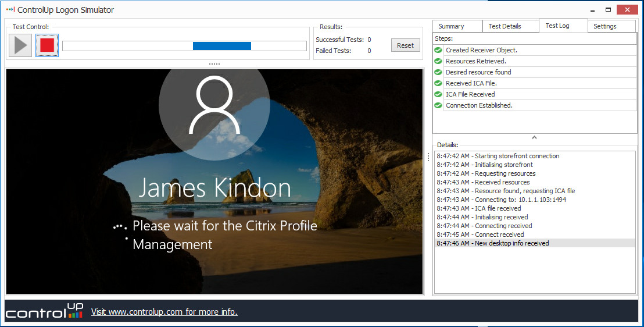This screenshot has width=644, height=327.
Task: Click the Failed Tests count
Action: pos(369,51)
